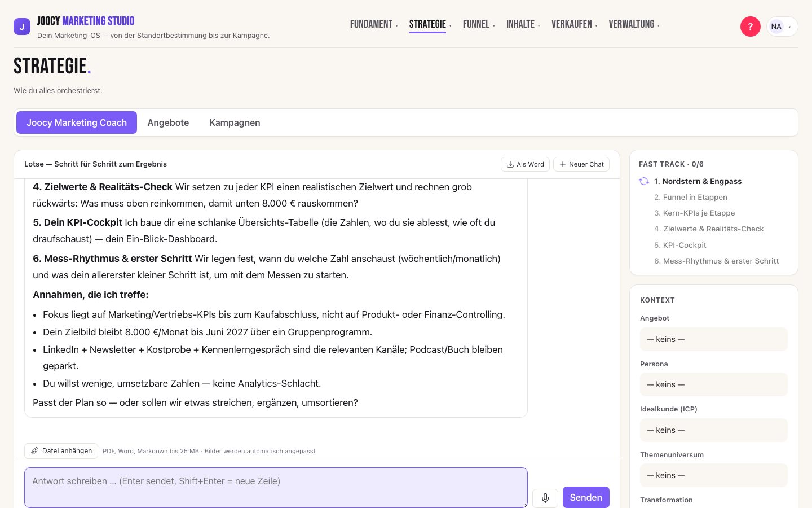Select fast track step Funnel in Etappen
The width and height of the screenshot is (812, 508).
691,197
